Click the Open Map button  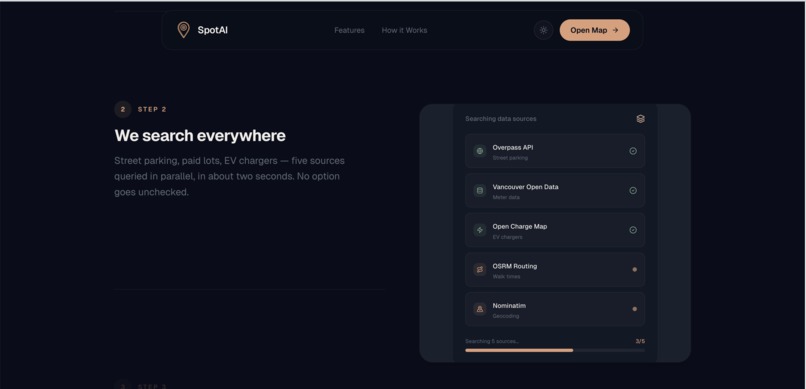(594, 30)
